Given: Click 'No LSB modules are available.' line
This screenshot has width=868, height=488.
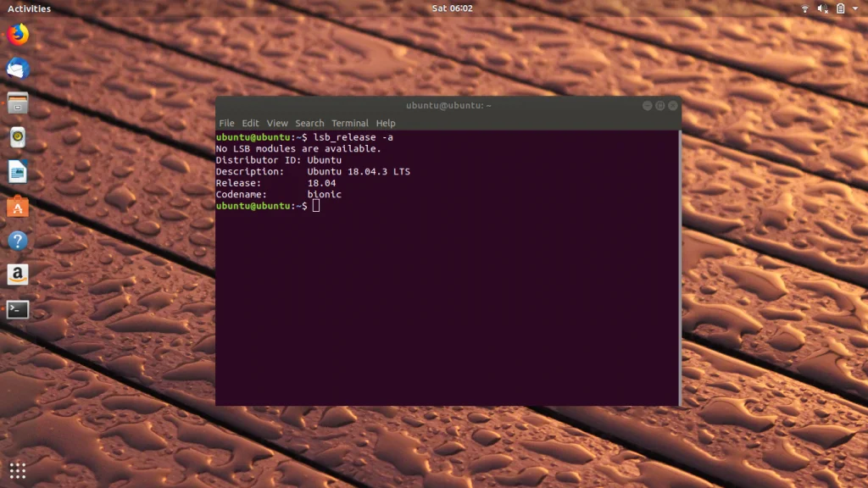Looking at the screenshot, I should [x=298, y=149].
